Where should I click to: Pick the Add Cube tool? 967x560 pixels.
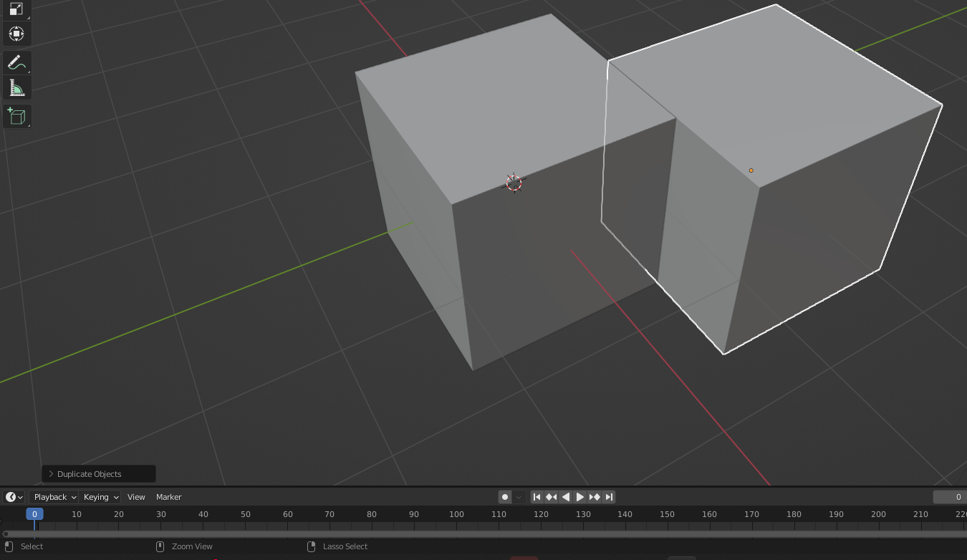[x=16, y=117]
